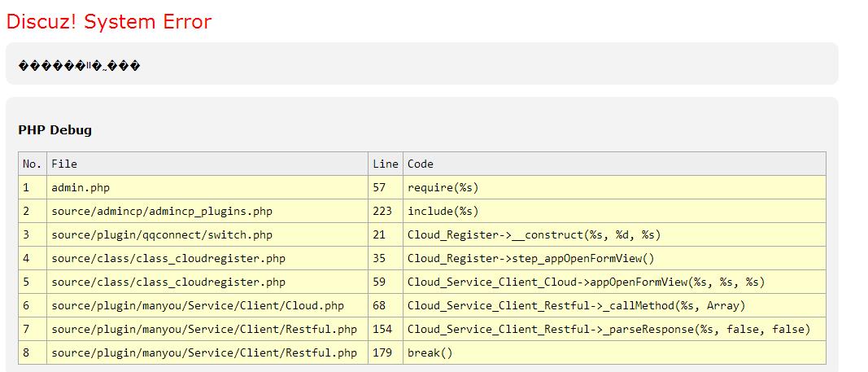
Task: Click the "Line" column header
Action: pyautogui.click(x=386, y=164)
